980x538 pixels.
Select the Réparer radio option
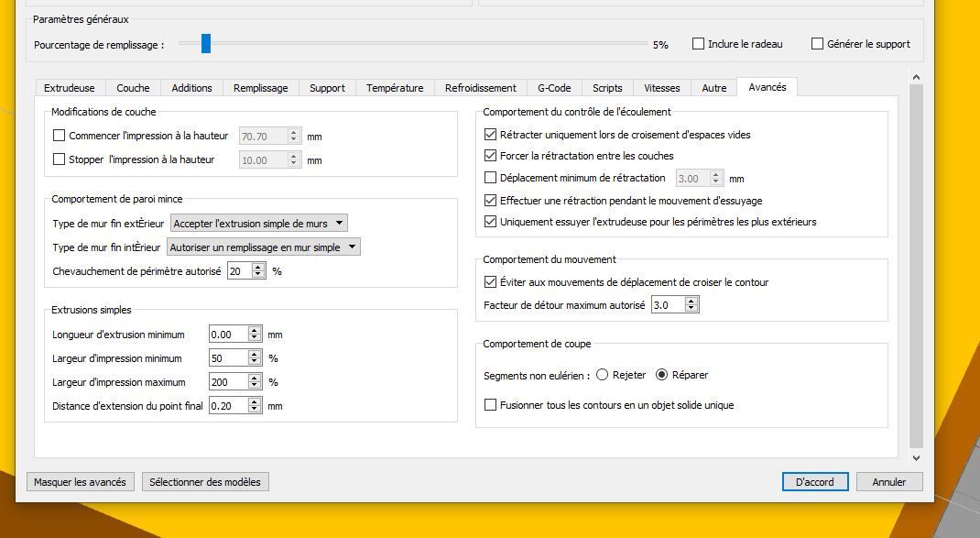pyautogui.click(x=661, y=375)
